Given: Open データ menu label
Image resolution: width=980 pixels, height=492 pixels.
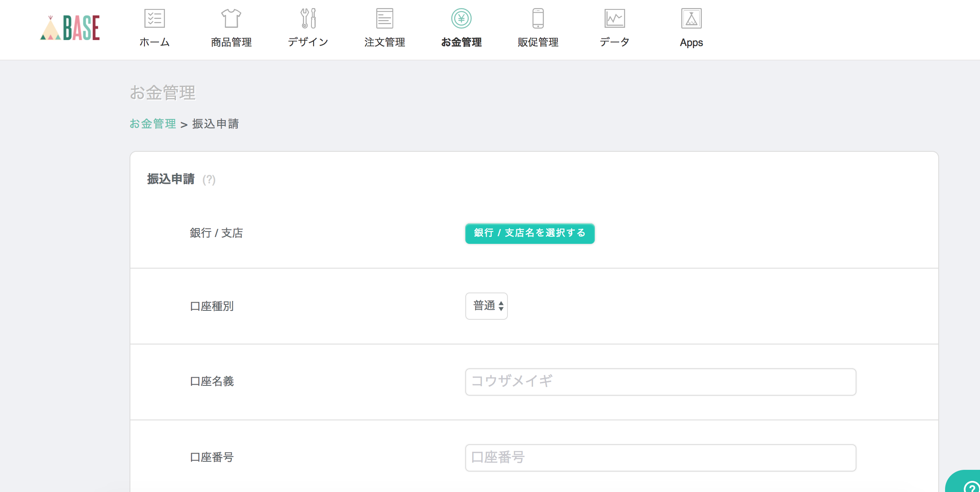Looking at the screenshot, I should tap(615, 42).
